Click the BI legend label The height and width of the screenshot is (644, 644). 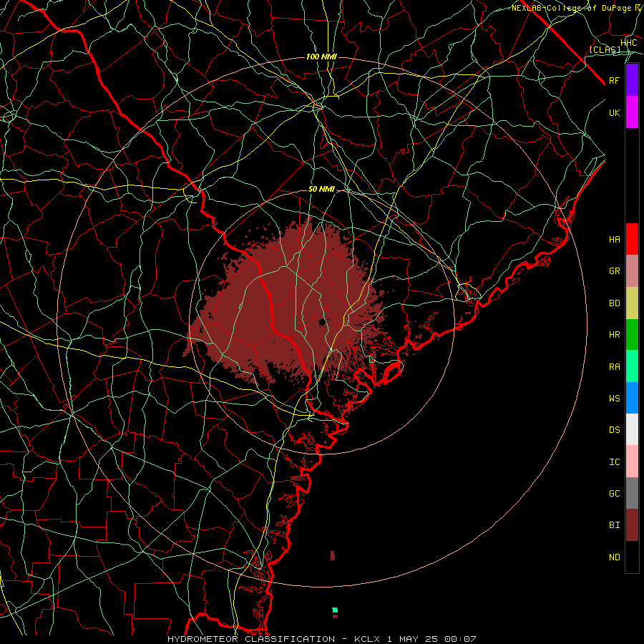pos(614,525)
